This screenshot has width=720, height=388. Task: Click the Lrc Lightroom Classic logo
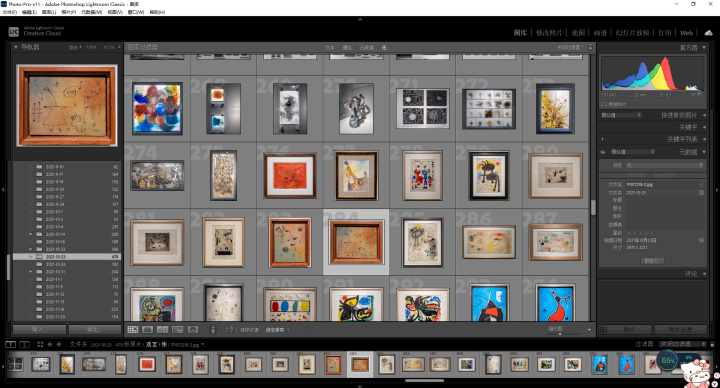point(14,32)
